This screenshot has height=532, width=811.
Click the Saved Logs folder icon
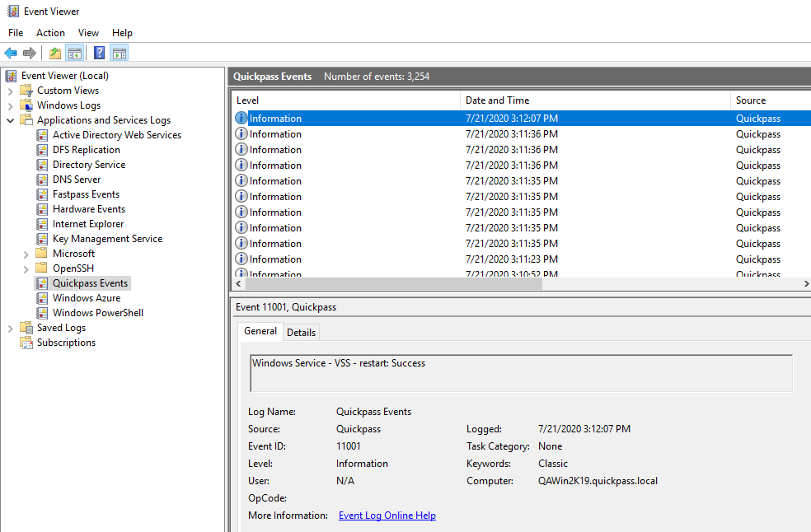[26, 328]
